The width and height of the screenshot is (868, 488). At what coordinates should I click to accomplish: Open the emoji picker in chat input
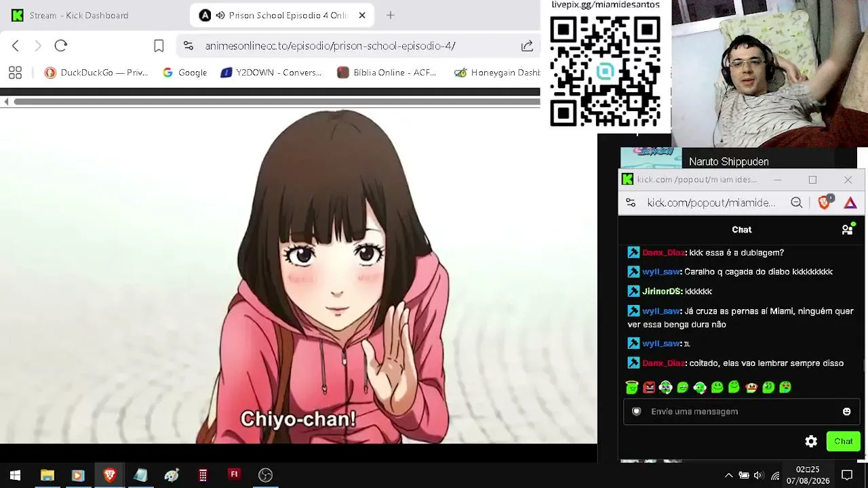pyautogui.click(x=846, y=411)
